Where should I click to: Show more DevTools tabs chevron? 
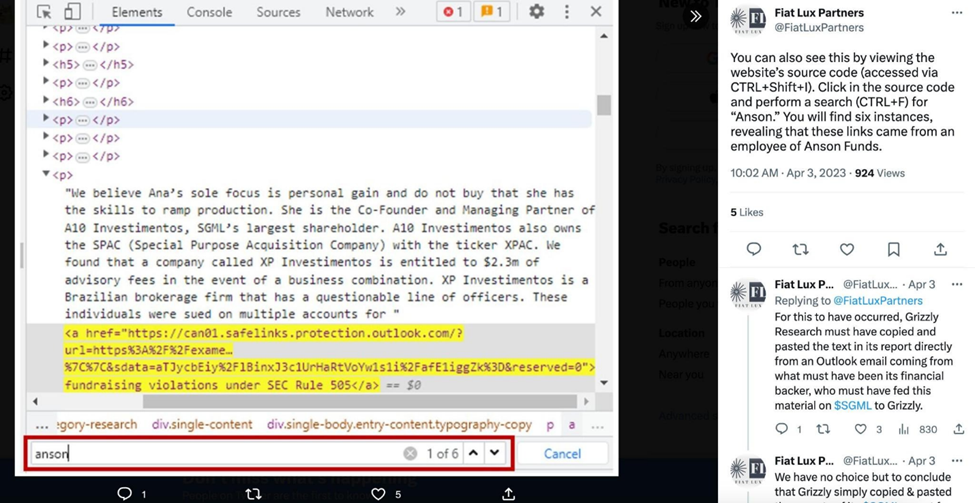pyautogui.click(x=400, y=12)
